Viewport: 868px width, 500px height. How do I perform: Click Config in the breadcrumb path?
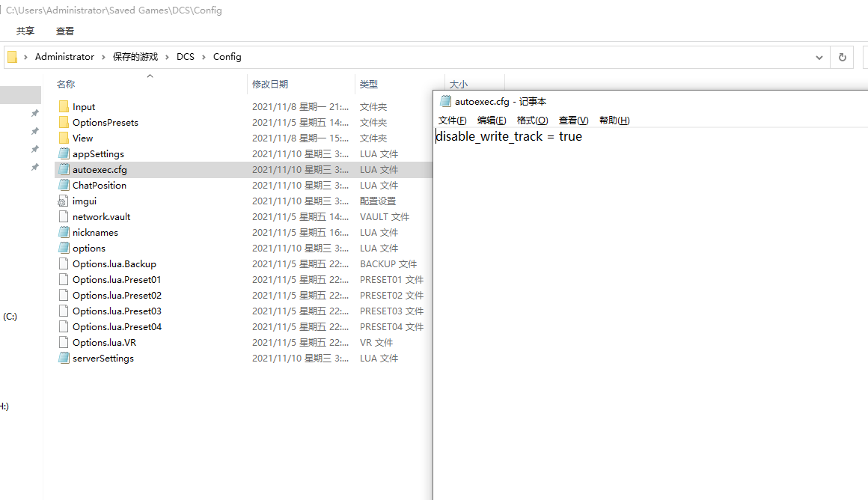[227, 56]
